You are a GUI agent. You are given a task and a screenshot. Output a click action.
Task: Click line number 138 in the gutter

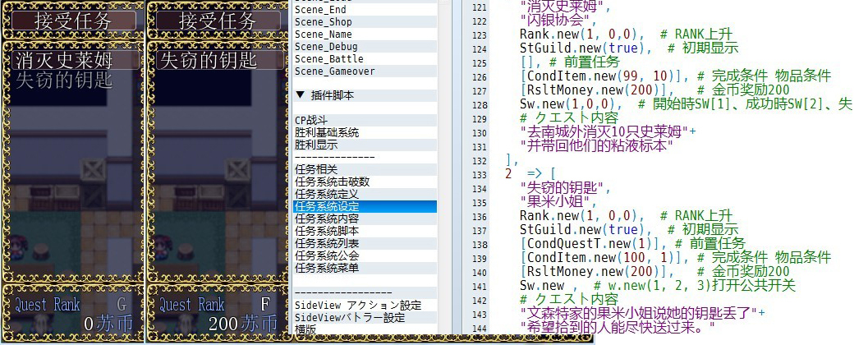(480, 245)
